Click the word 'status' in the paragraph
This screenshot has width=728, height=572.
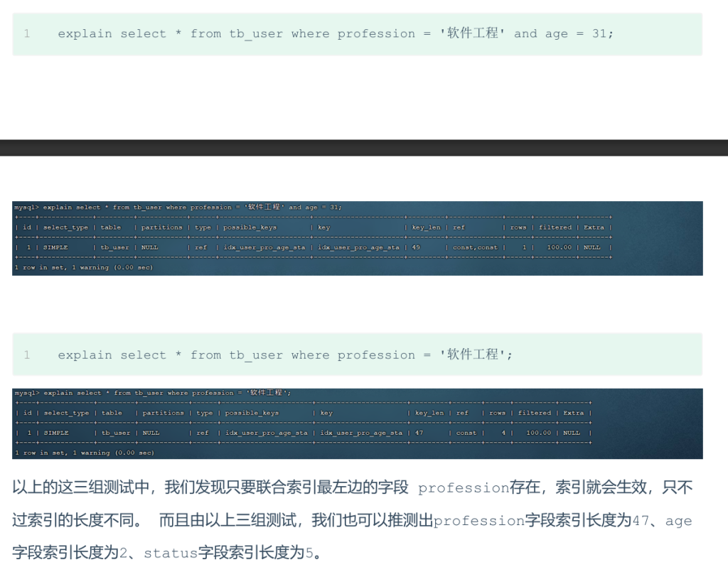[171, 553]
